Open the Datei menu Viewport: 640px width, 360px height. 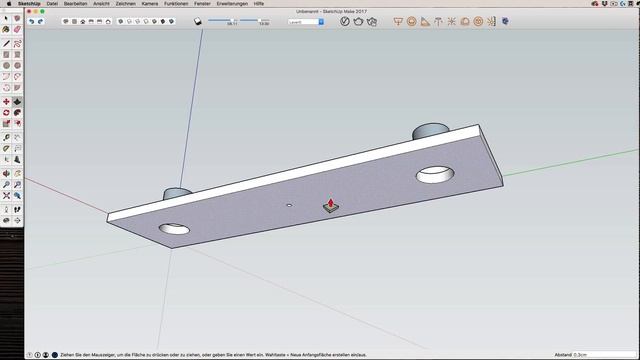[x=52, y=4]
